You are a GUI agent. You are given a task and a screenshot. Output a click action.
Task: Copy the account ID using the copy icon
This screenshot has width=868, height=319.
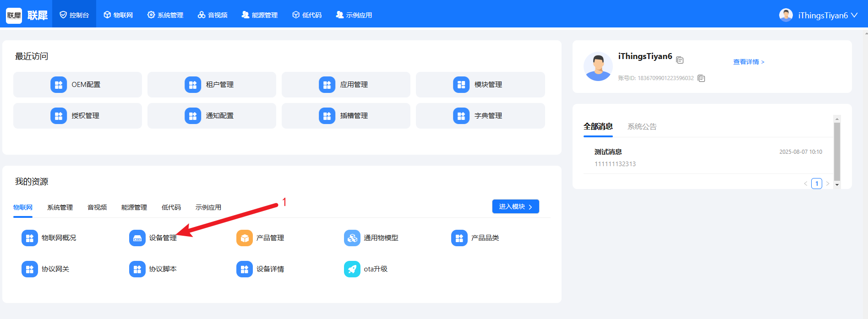(x=701, y=78)
